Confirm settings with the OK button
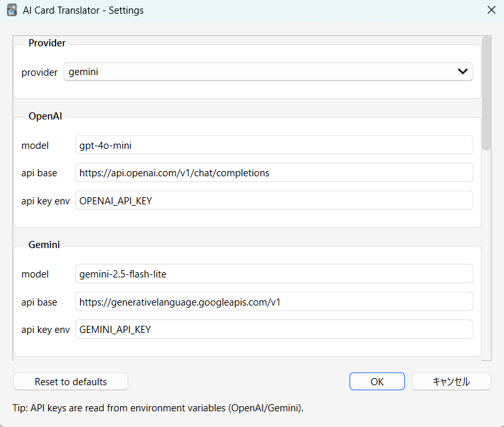 (377, 381)
